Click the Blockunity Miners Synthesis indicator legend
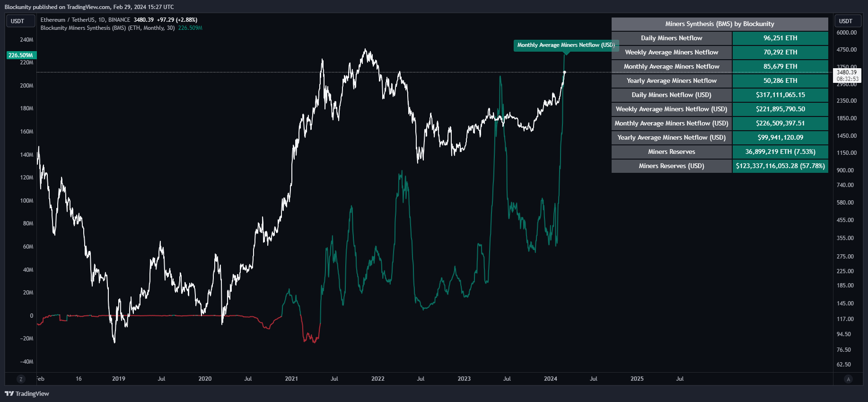868x402 pixels. point(107,28)
